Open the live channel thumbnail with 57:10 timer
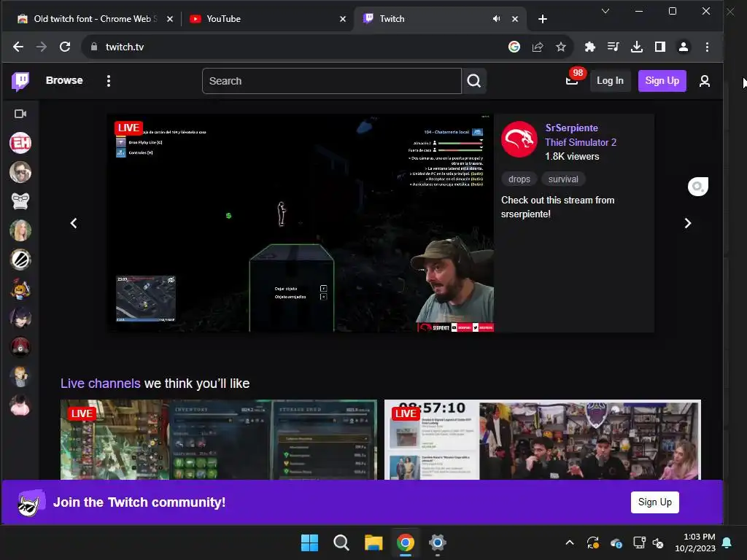Image resolution: width=747 pixels, height=560 pixels. click(x=543, y=440)
